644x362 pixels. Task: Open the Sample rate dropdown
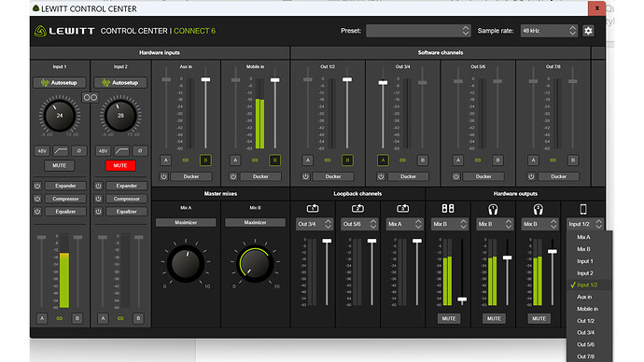coord(549,31)
